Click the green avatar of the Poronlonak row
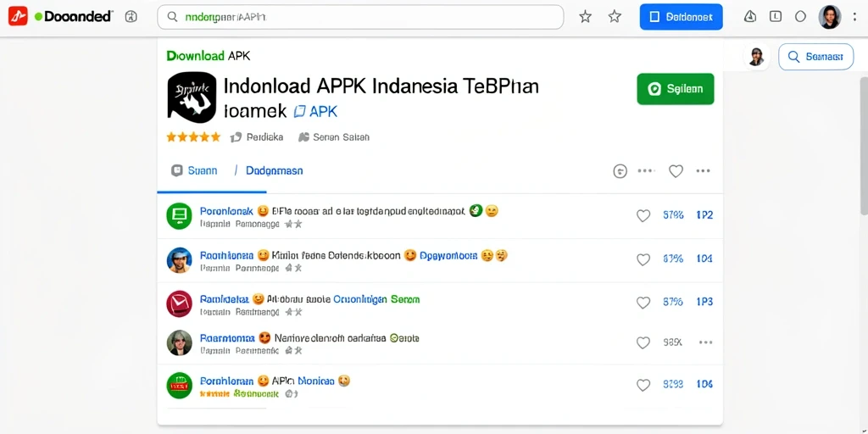Image resolution: width=868 pixels, height=434 pixels. point(179,216)
